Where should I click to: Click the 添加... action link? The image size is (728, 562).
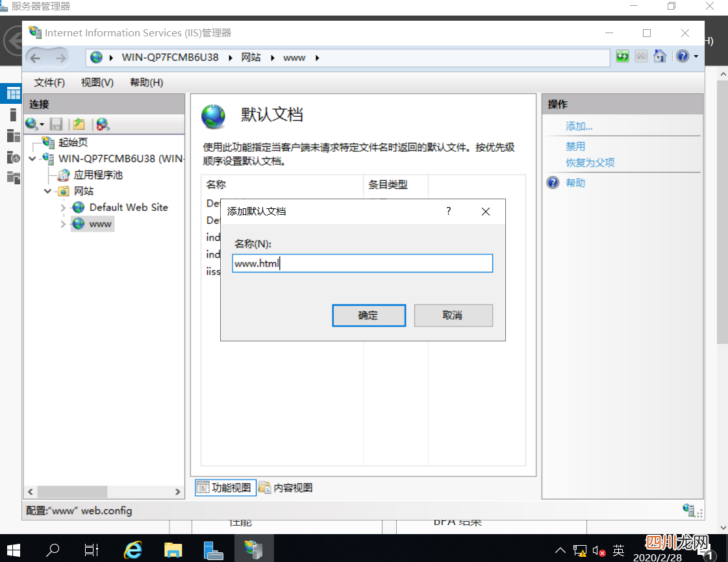pos(579,127)
